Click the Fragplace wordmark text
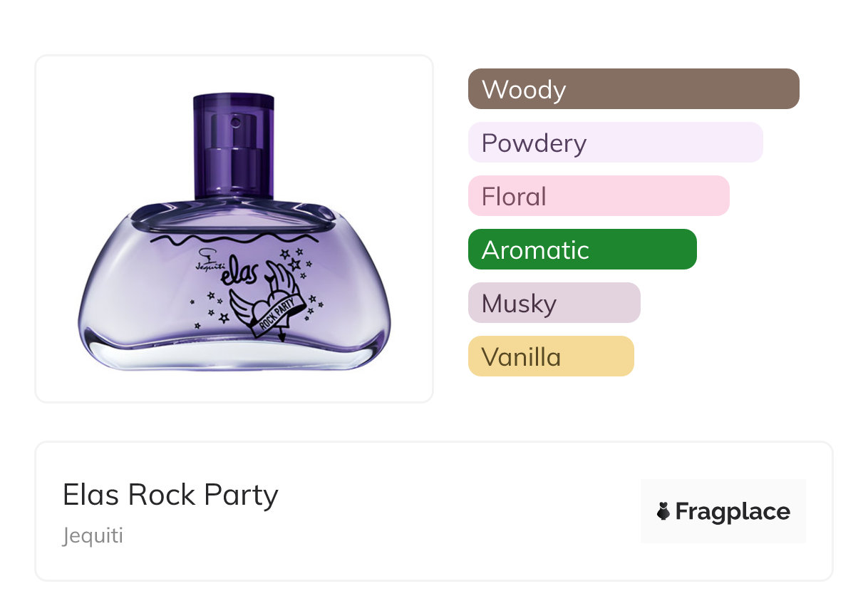The image size is (868, 616). [x=733, y=512]
